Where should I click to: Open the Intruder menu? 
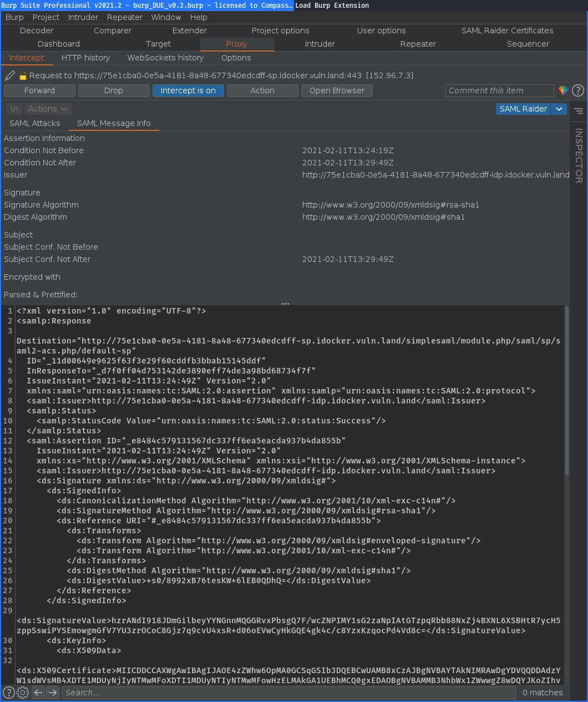[83, 17]
